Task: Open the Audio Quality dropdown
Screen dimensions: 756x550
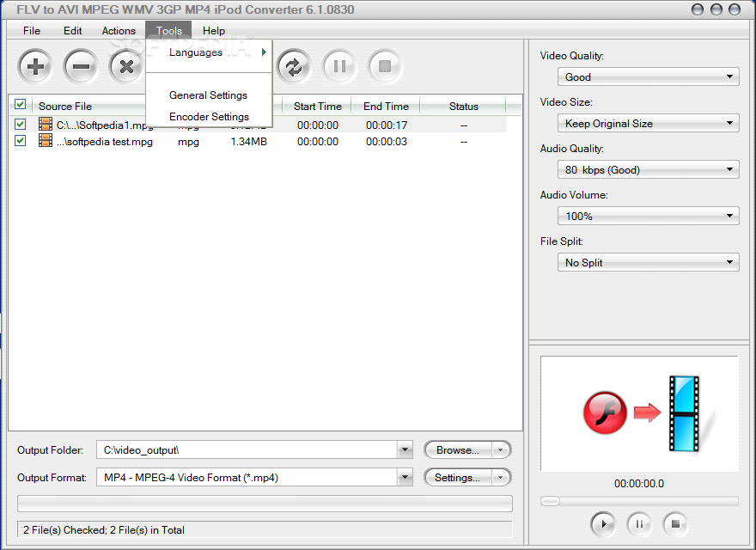Action: point(648,169)
